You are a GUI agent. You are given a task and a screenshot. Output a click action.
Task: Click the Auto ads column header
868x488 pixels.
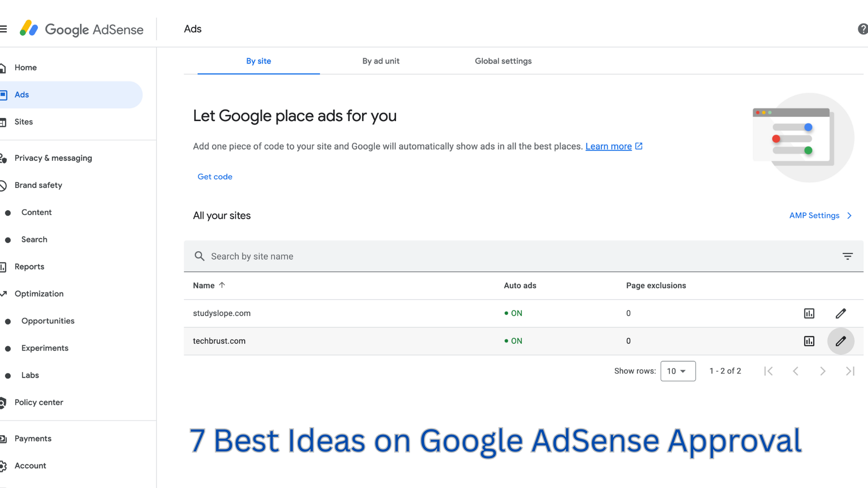point(520,286)
